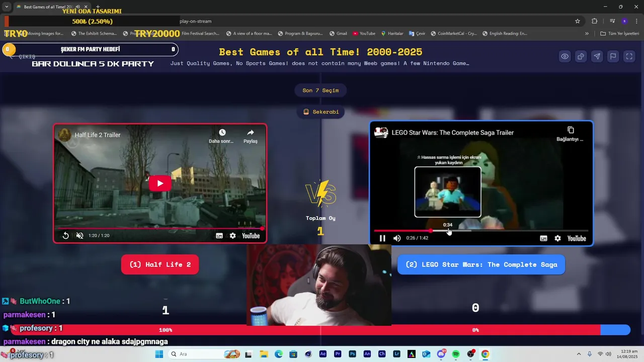This screenshot has height=362, width=644.
Task: Open the Haritalar bookmark
Action: [392, 34]
